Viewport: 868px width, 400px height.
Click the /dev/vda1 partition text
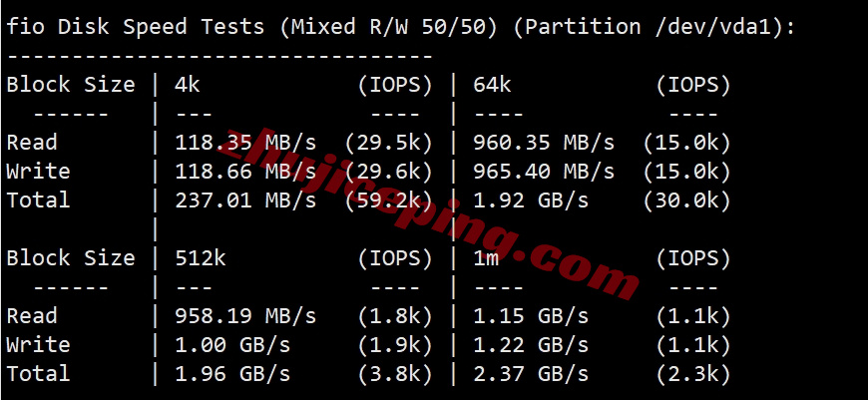click(x=712, y=27)
